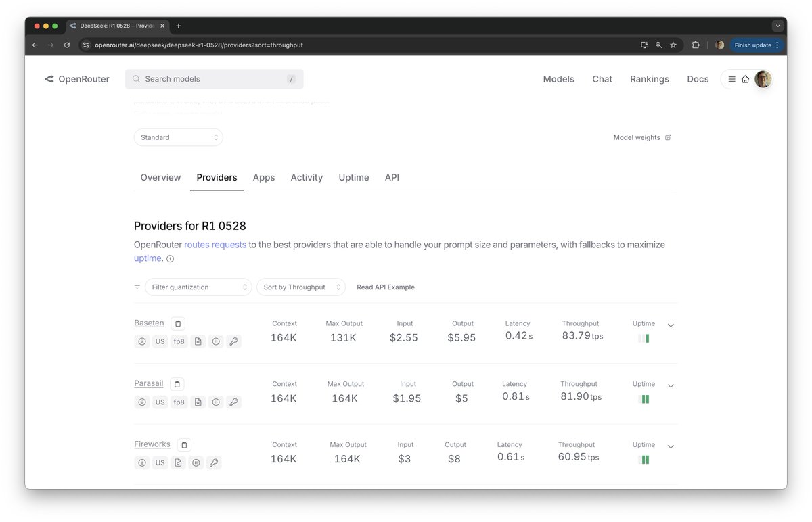Open the hamburger menu icon in site header
812x522 pixels.
coord(731,79)
